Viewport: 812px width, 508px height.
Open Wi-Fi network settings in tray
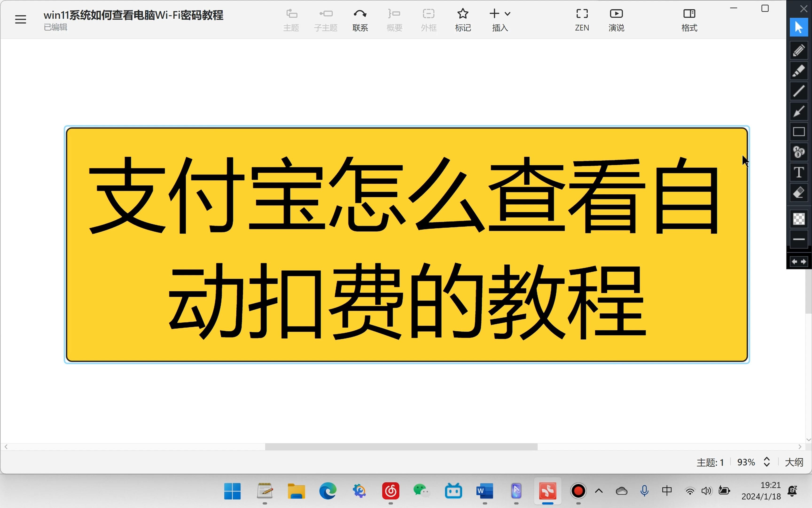[690, 491]
